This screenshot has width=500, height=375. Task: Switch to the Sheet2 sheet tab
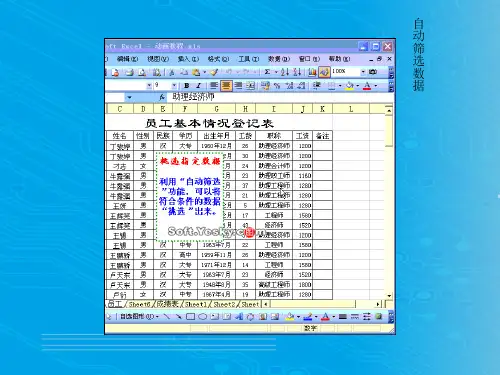(x=224, y=304)
